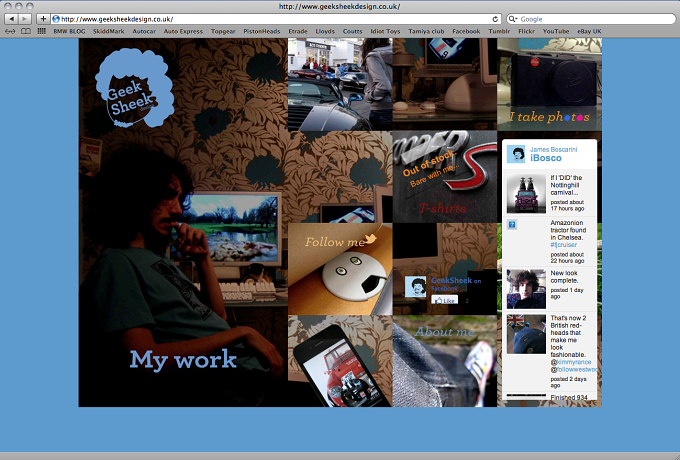This screenshot has height=460, width=680.
Task: Click the Twitter bird icon beside Follow me
Action: tap(370, 239)
